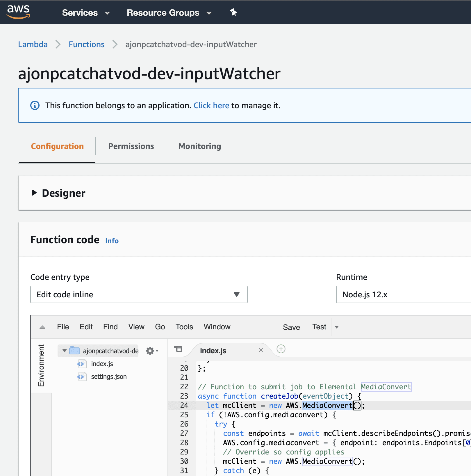This screenshot has width=471, height=476.
Task: Open settings.json in the file tree
Action: click(x=109, y=376)
